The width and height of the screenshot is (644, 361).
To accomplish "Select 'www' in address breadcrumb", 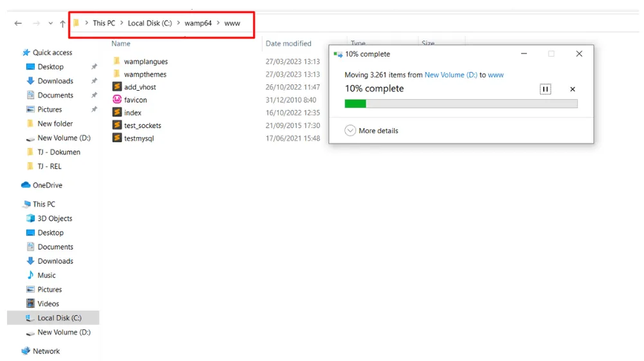I will [x=232, y=23].
